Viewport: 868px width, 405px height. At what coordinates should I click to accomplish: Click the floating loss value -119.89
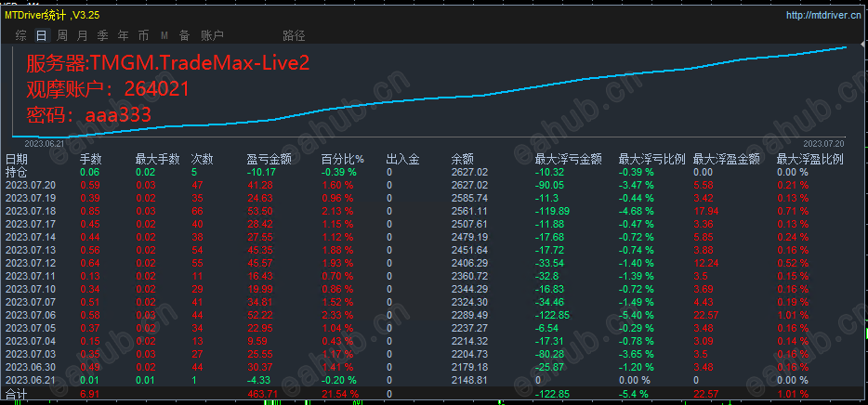[x=552, y=211]
